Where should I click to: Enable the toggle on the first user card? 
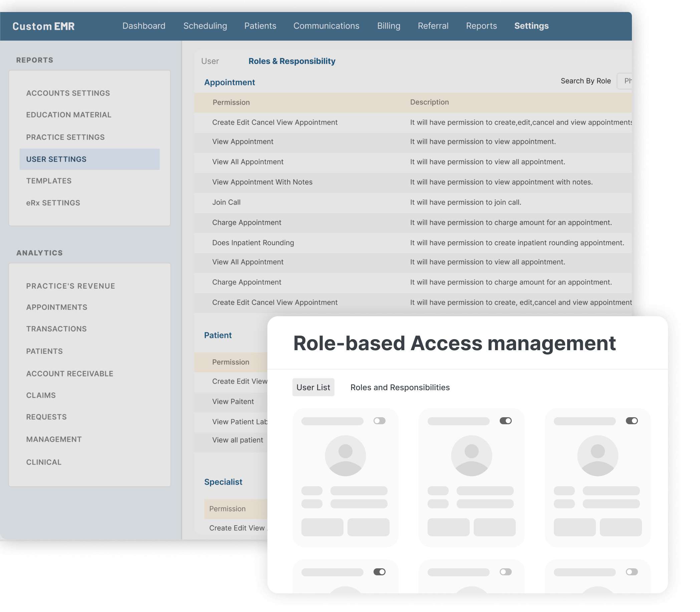point(380,421)
